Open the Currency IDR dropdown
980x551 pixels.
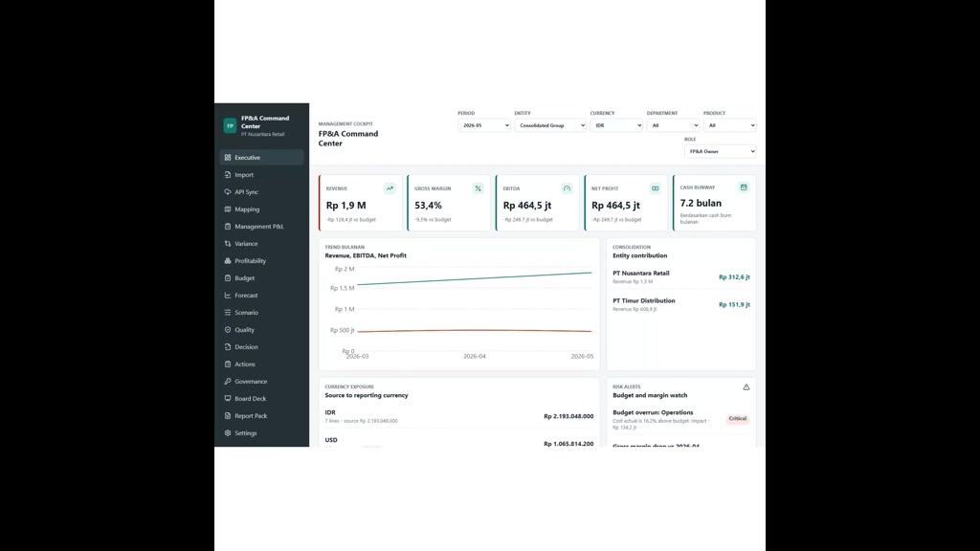pos(616,125)
